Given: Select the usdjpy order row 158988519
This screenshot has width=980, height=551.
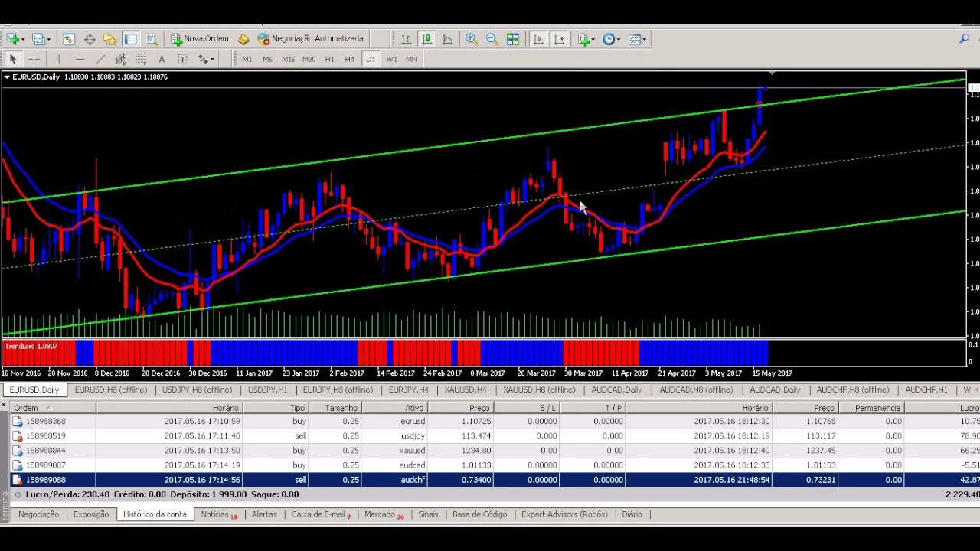Looking at the screenshot, I should coord(495,435).
